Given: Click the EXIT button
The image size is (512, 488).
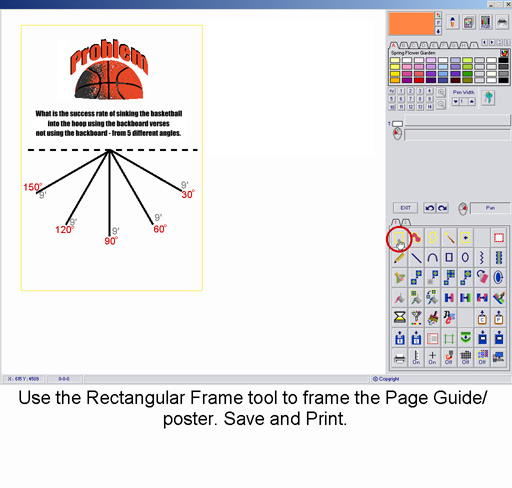Looking at the screenshot, I should pyautogui.click(x=405, y=208).
